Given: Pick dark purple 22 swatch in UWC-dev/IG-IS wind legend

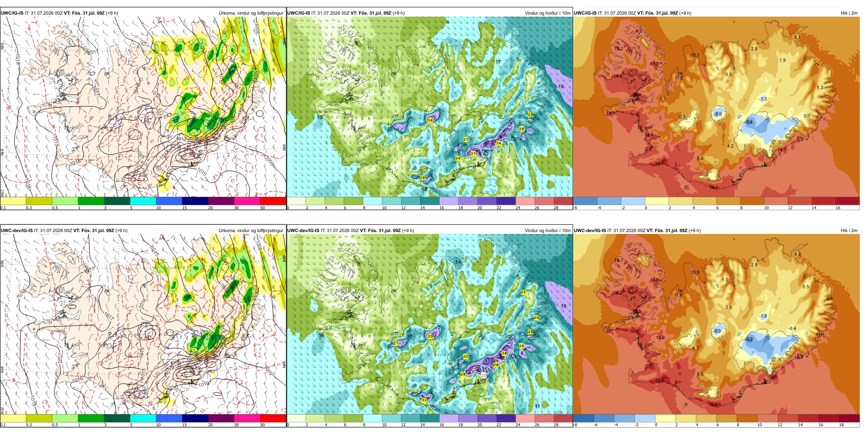Looking at the screenshot, I should [506, 418].
